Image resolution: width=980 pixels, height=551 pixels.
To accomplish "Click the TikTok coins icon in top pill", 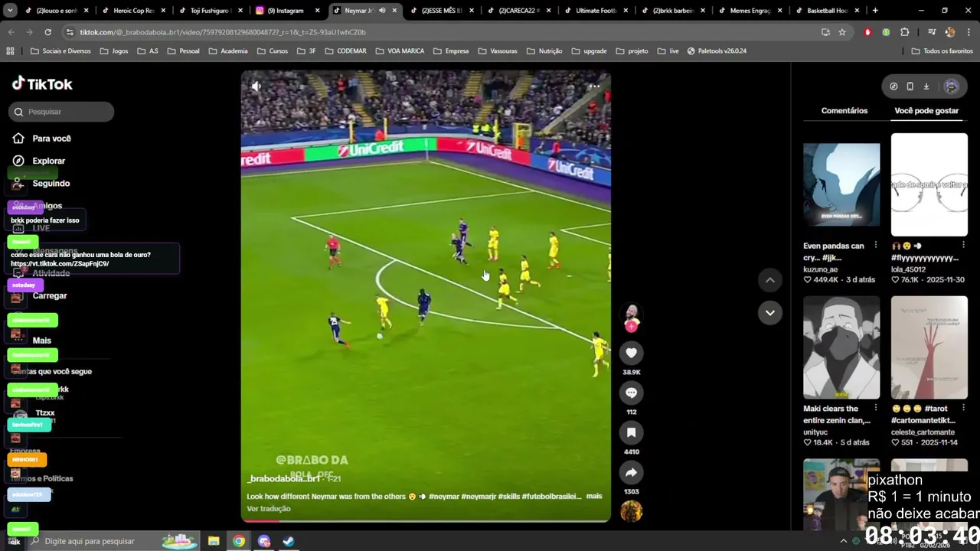I will point(893,86).
